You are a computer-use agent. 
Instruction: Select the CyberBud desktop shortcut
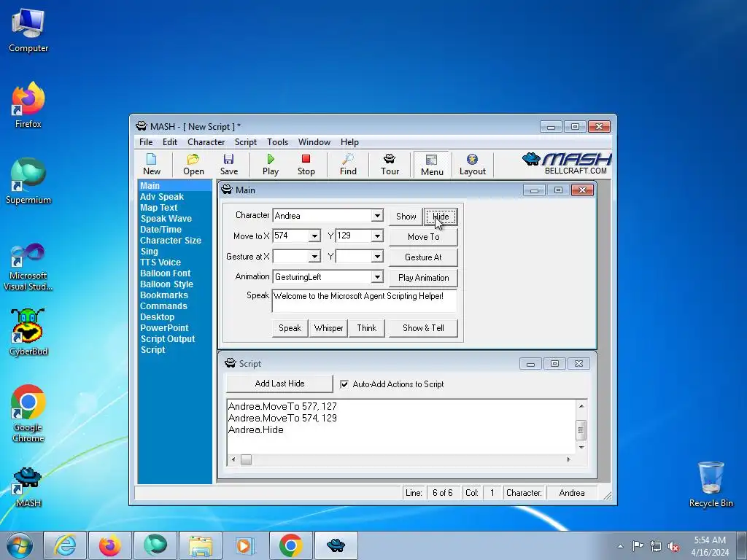pyautogui.click(x=28, y=332)
